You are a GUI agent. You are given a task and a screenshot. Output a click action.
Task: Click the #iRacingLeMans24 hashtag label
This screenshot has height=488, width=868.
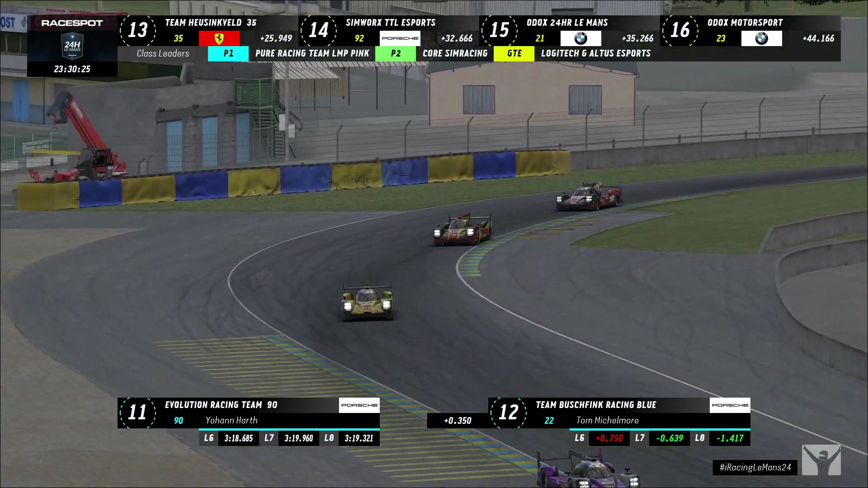point(755,467)
